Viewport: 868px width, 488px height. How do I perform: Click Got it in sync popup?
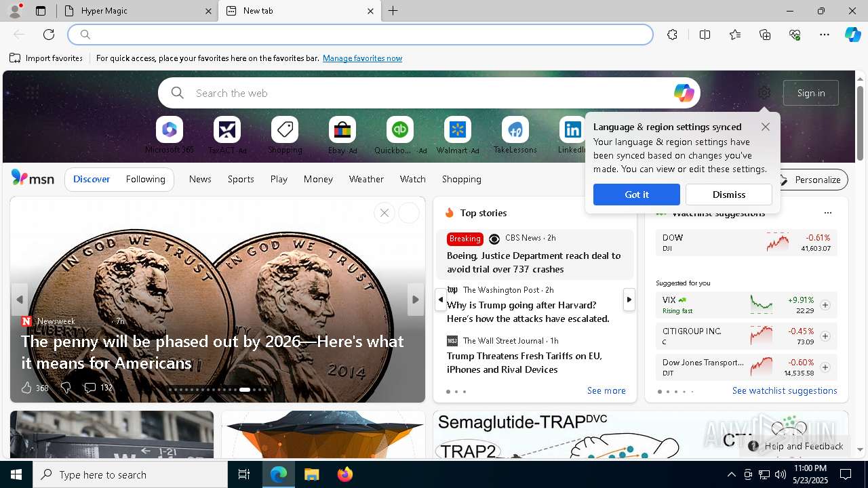637,195
